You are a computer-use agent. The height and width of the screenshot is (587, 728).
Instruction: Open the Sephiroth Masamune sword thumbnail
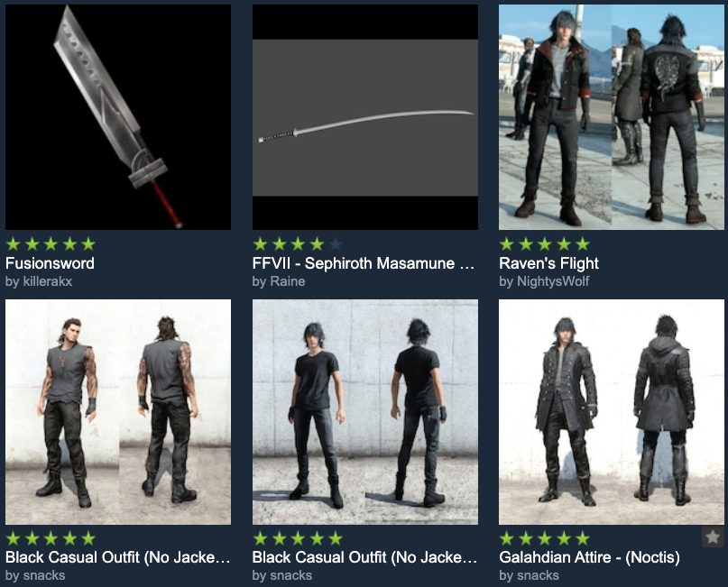tap(365, 117)
